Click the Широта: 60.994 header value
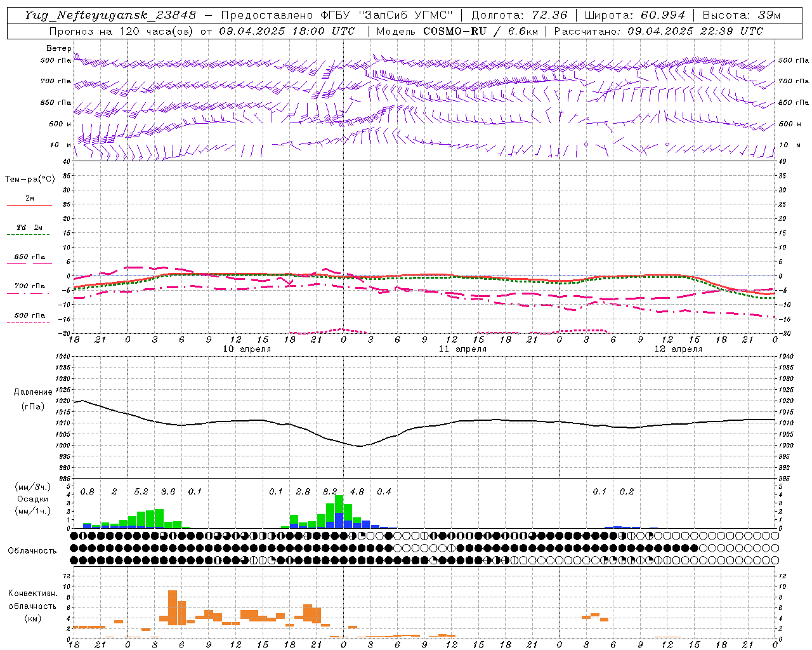812x650 pixels. coord(635,15)
